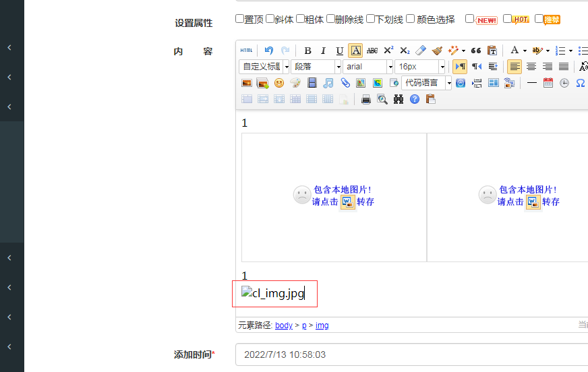Click the eraser clear-format icon
588x372 pixels.
coord(421,51)
